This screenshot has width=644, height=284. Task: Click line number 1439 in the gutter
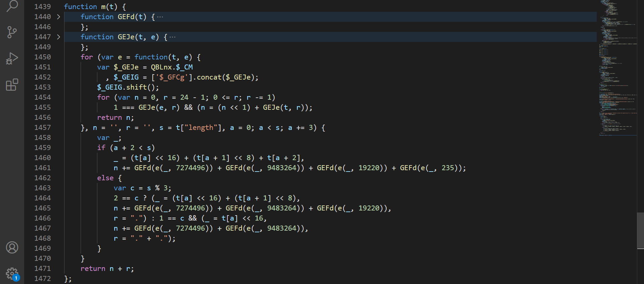43,7
